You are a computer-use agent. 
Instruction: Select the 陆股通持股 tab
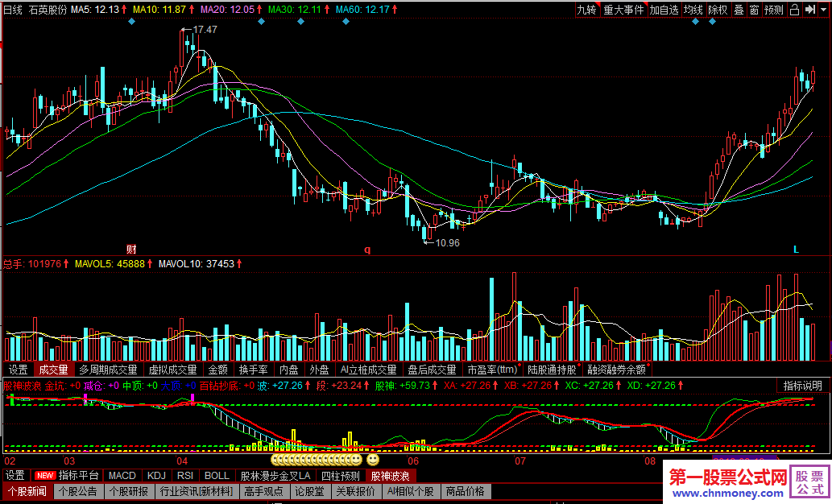point(553,370)
